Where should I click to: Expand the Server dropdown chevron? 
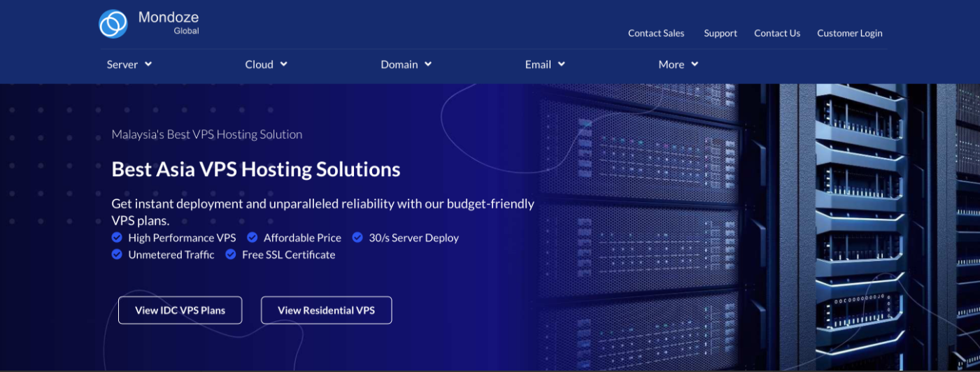point(148,64)
